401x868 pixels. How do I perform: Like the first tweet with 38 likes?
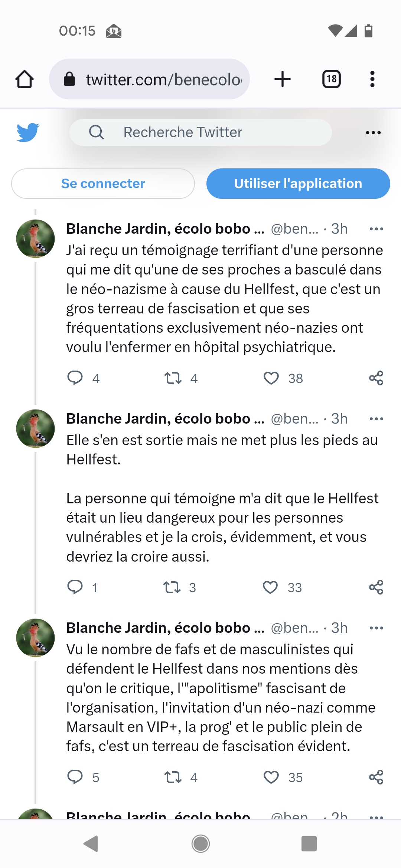(271, 378)
